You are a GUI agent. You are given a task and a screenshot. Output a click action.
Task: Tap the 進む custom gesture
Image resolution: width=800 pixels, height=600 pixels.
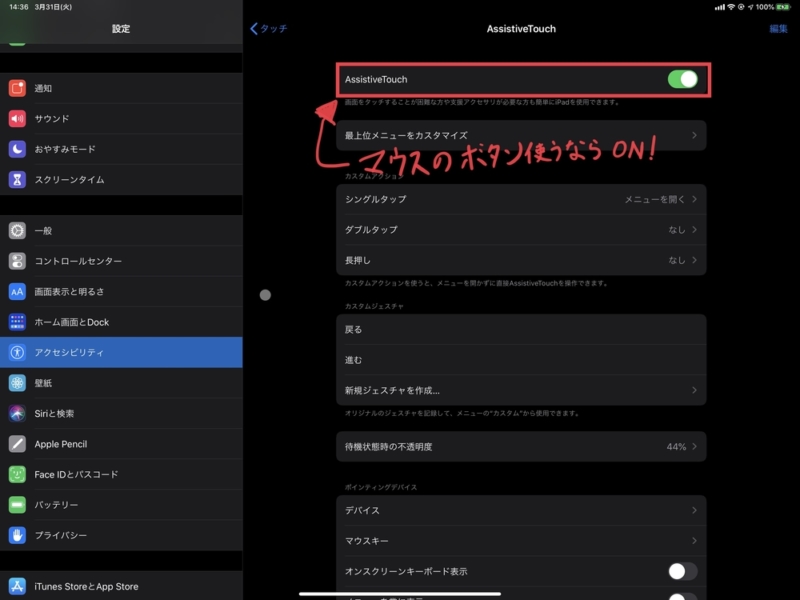tap(521, 360)
